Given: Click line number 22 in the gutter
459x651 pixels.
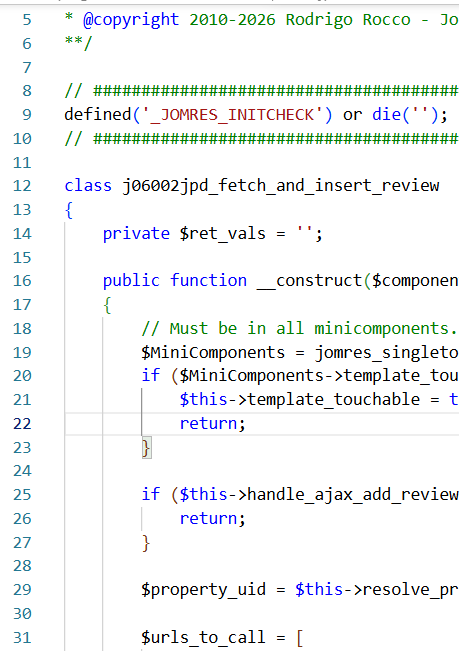Looking at the screenshot, I should 22,423.
